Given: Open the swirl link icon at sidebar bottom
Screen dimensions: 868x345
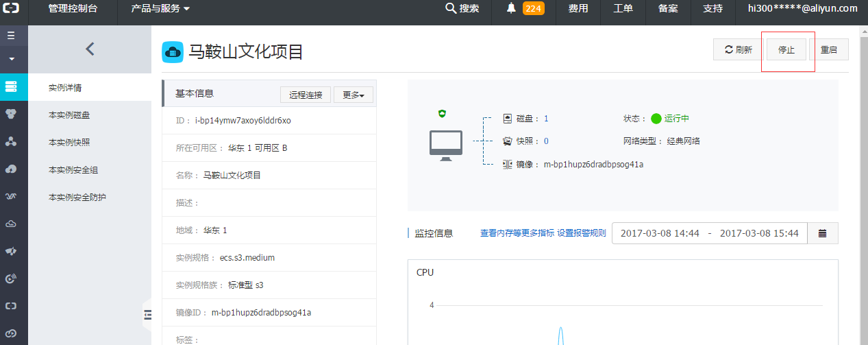Looking at the screenshot, I should (11, 333).
